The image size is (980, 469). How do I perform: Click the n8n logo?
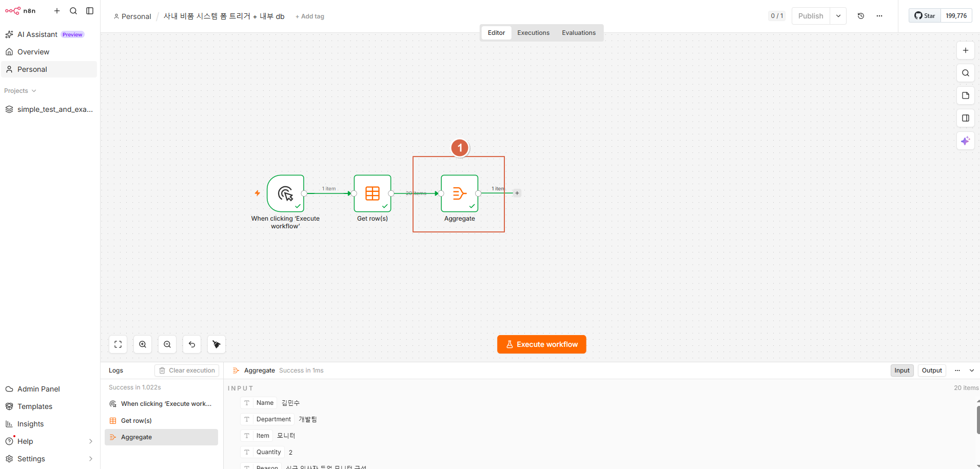point(21,11)
